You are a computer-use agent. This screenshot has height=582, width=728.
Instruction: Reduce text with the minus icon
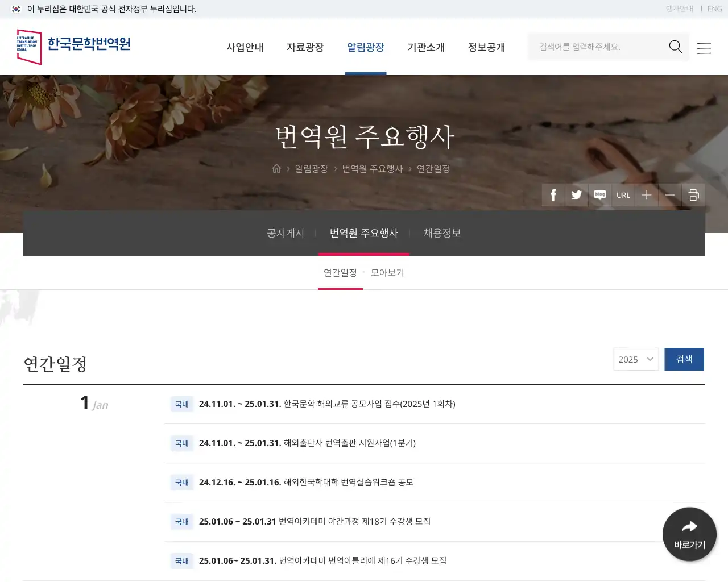670,195
